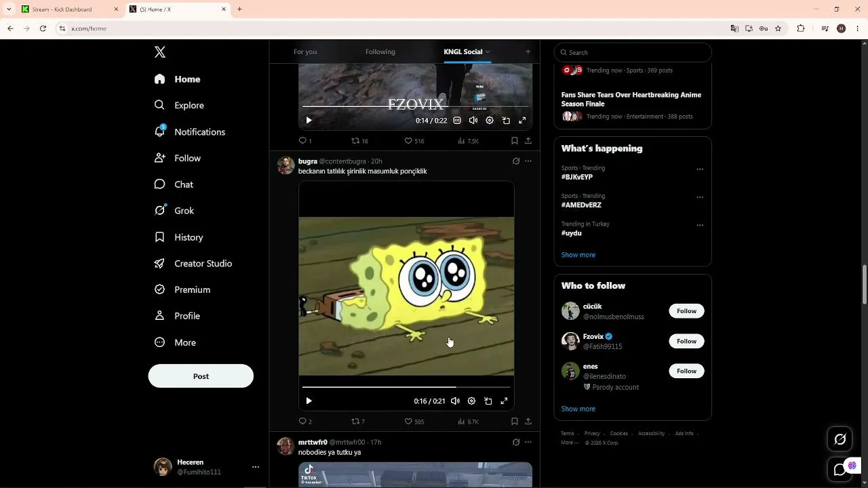Click the page vertical scrollbar
Viewport: 868px width, 488px height.
pos(864,285)
